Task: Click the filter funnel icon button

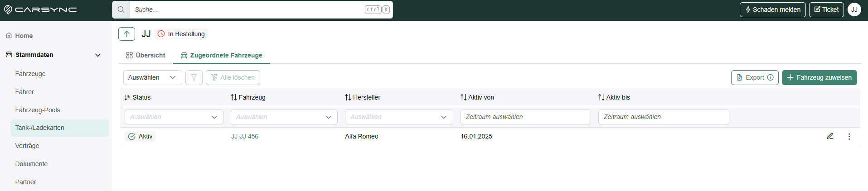Action: [x=194, y=77]
